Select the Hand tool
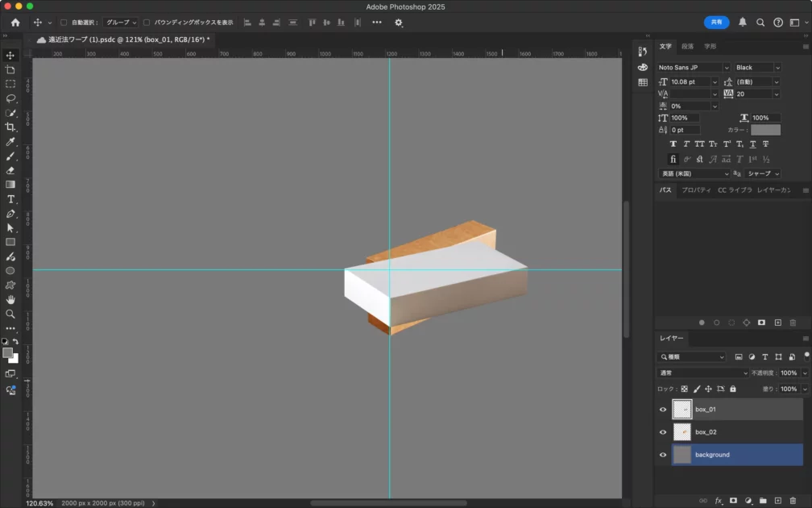The image size is (812, 508). [10, 299]
